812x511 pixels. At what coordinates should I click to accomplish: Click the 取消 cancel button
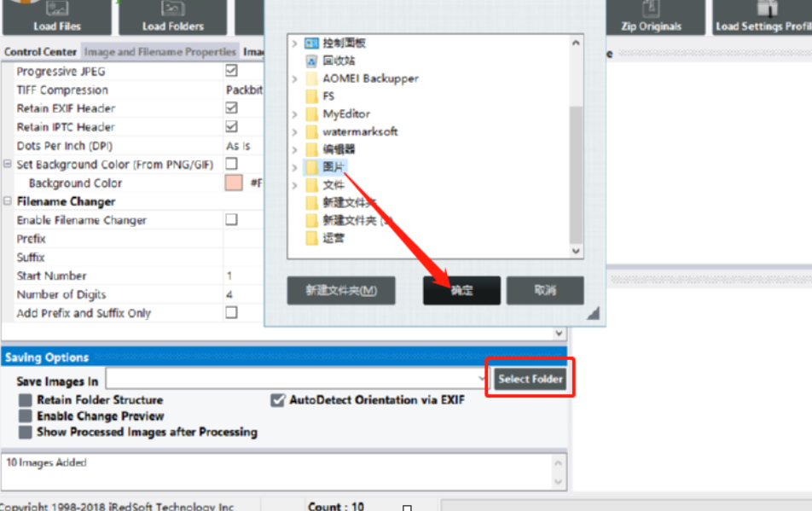(x=545, y=290)
